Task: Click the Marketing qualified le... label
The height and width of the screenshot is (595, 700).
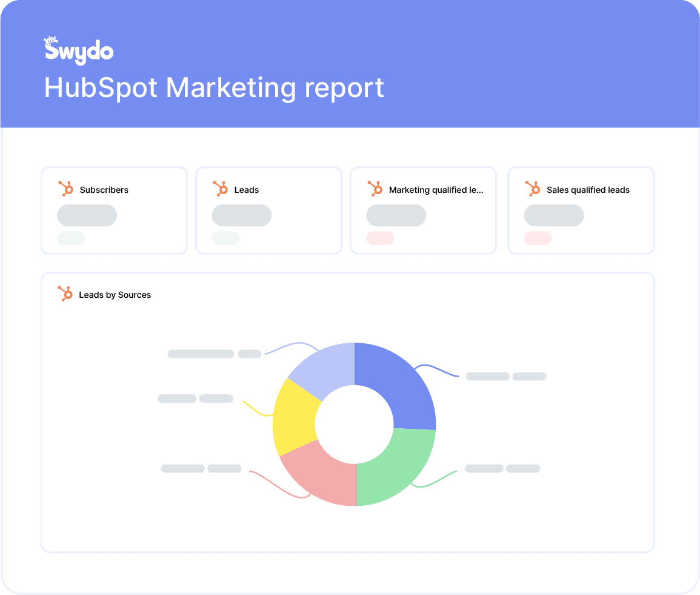Action: tap(436, 190)
